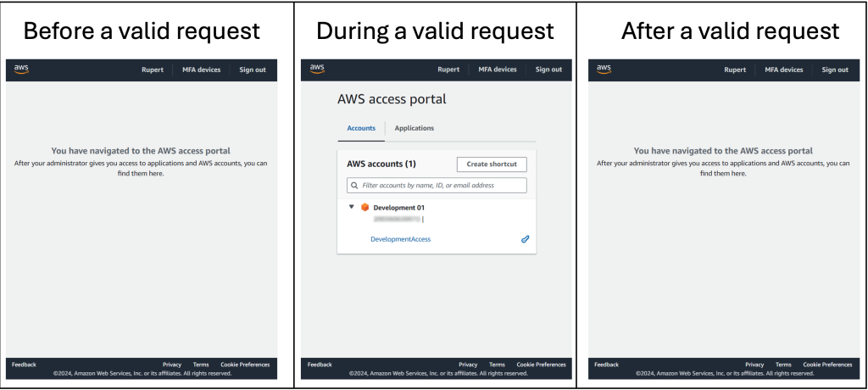Click the 'AWS access portal' page heading
The width and height of the screenshot is (868, 390).
coord(392,99)
